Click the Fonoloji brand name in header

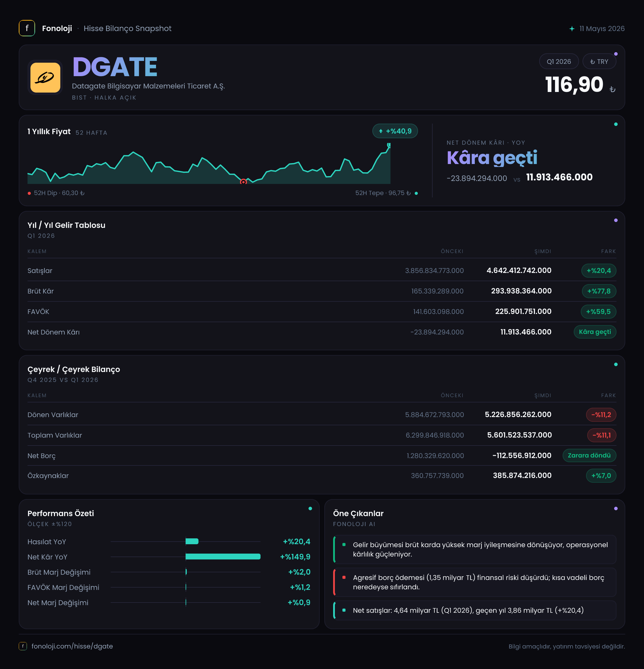57,28
